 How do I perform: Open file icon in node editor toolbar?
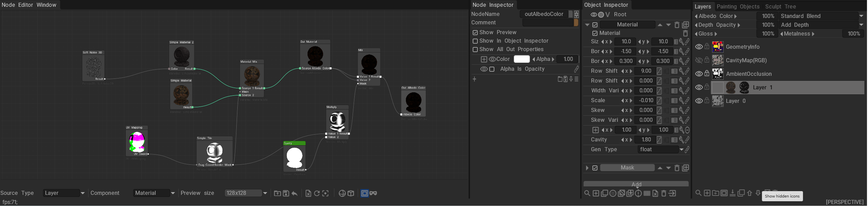click(x=277, y=193)
